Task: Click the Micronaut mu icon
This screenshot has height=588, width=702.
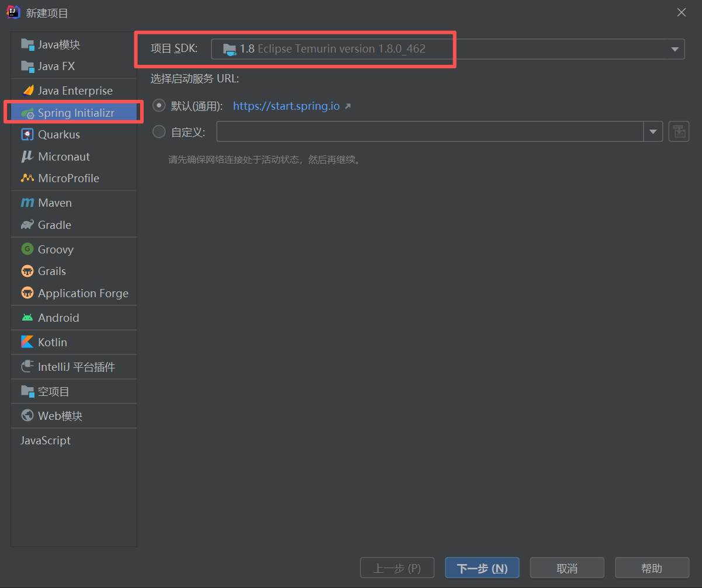Action: click(27, 156)
